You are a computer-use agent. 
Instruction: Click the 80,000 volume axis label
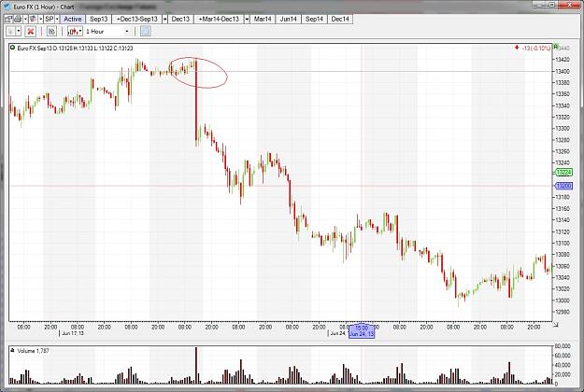pos(563,346)
